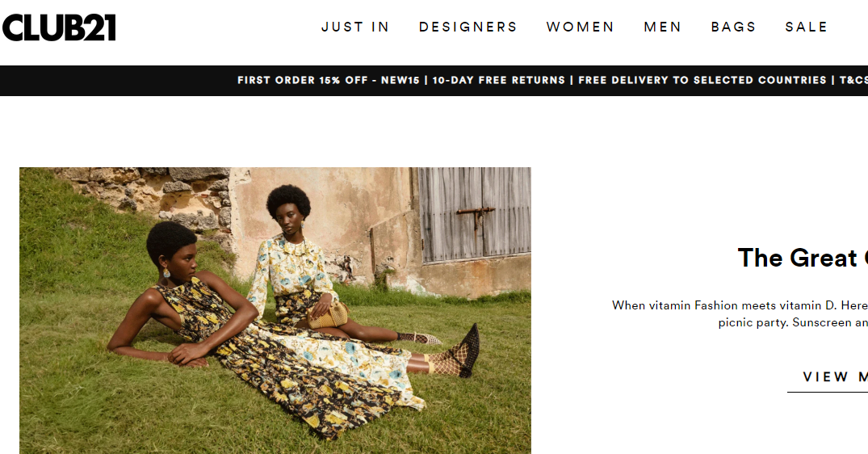Open the T&Cs link in banner

pyautogui.click(x=853, y=80)
